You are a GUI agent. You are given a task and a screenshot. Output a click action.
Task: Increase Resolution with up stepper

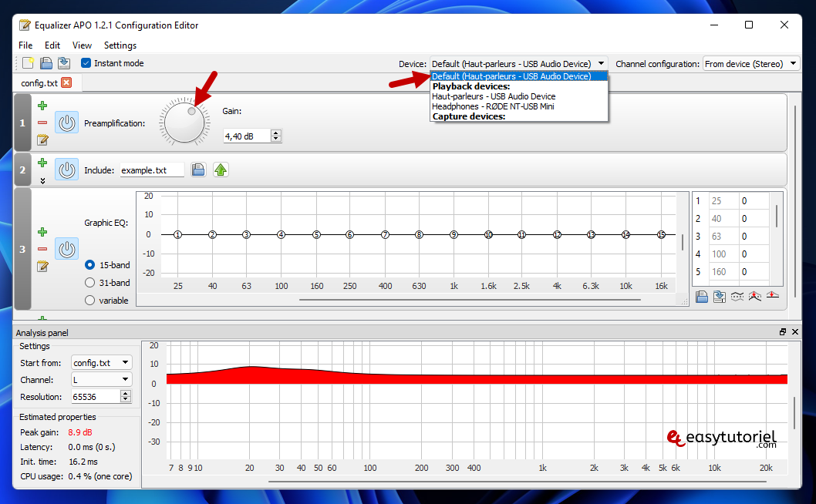click(126, 393)
